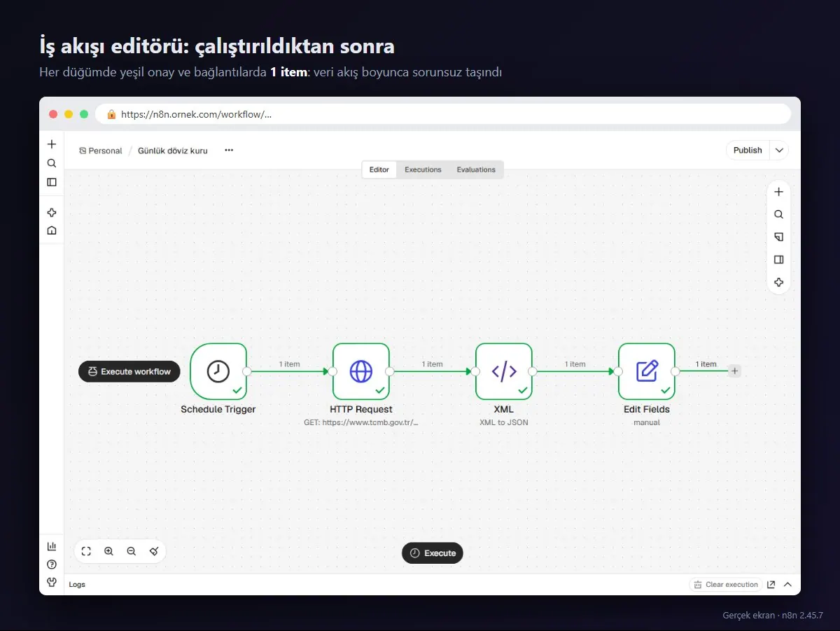
Task: Open the help question mark icon
Action: click(x=51, y=564)
